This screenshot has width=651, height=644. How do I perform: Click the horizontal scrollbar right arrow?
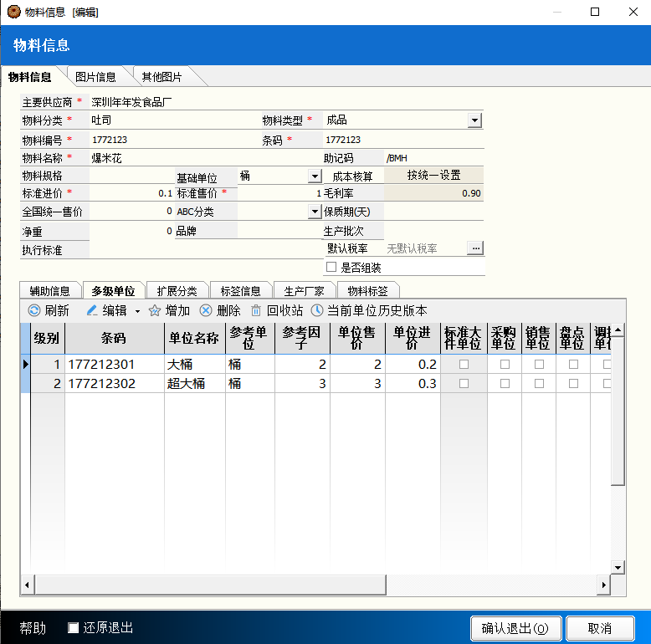click(x=603, y=585)
